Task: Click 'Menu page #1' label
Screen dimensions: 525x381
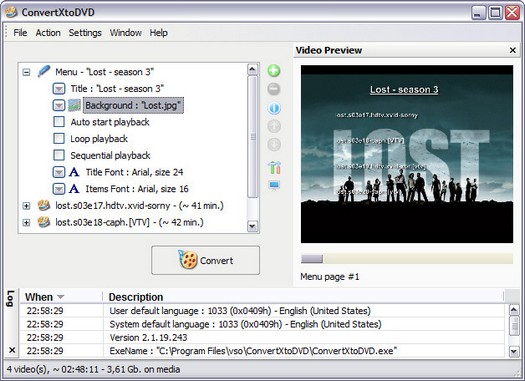Action: [330, 277]
